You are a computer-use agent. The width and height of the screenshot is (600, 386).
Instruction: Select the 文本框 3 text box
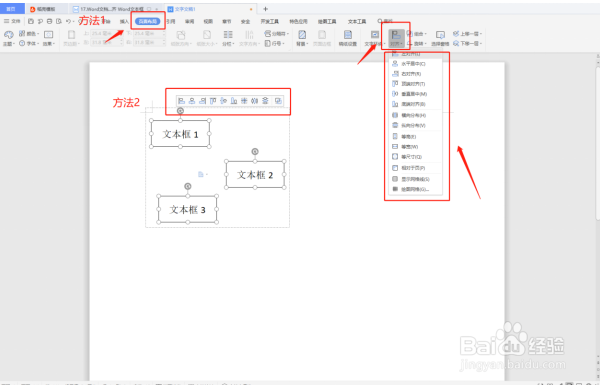click(x=188, y=209)
